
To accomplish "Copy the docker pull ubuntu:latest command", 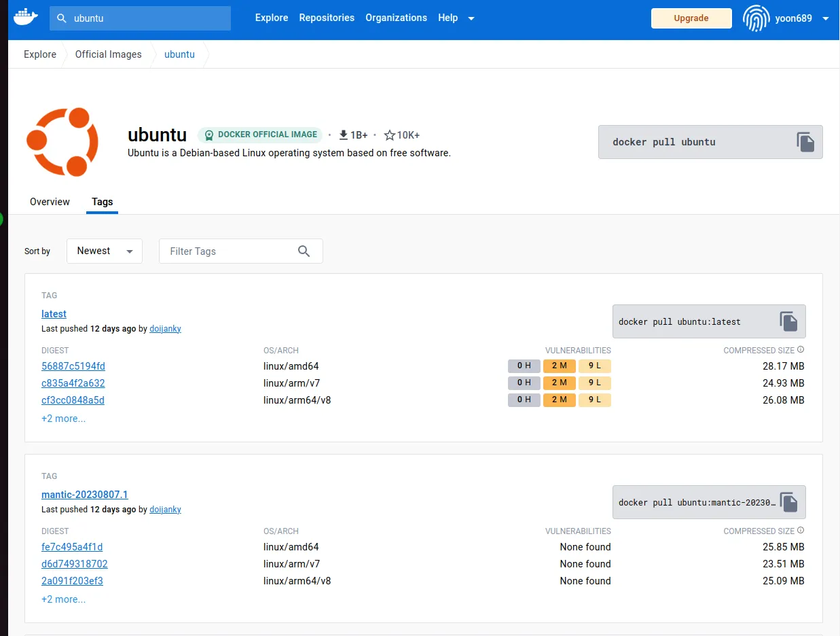I will point(788,321).
